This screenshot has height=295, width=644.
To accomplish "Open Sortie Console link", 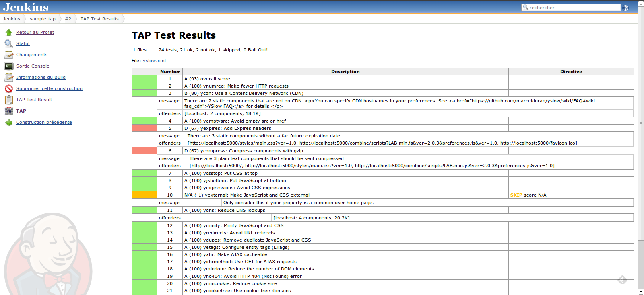I will [x=33, y=66].
